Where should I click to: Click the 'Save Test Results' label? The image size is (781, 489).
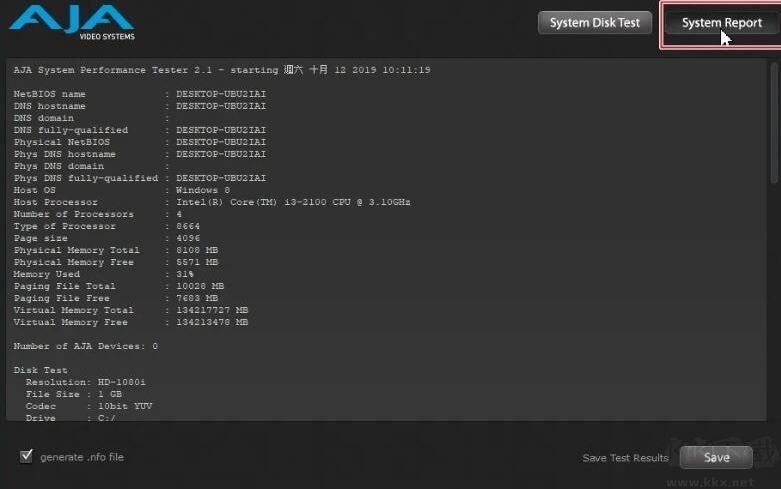[x=626, y=458]
